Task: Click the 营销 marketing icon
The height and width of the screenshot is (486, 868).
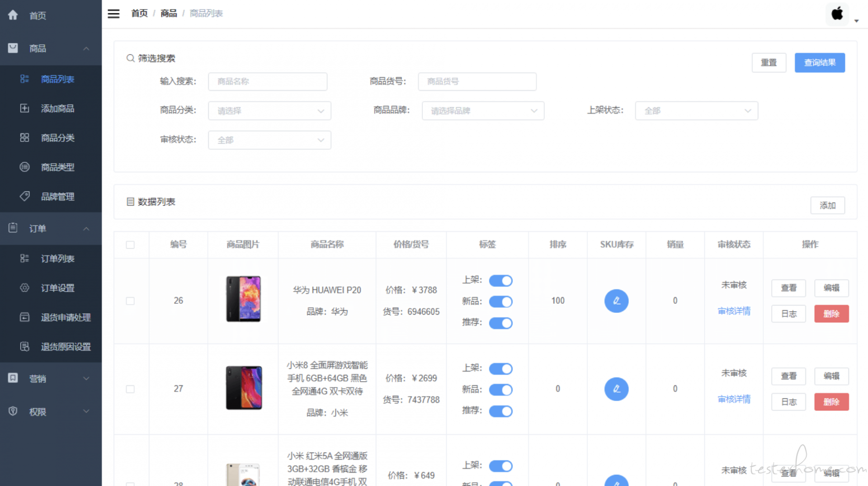Action: pyautogui.click(x=13, y=378)
